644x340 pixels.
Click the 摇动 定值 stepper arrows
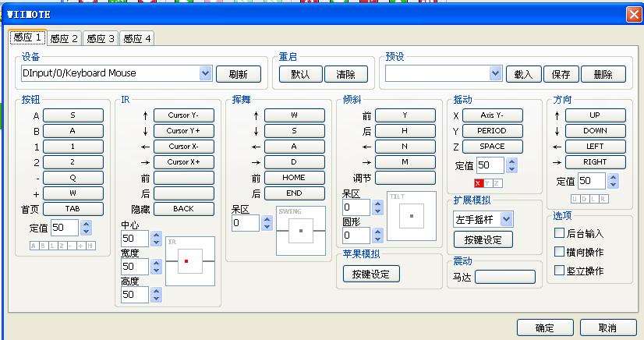[x=511, y=165]
